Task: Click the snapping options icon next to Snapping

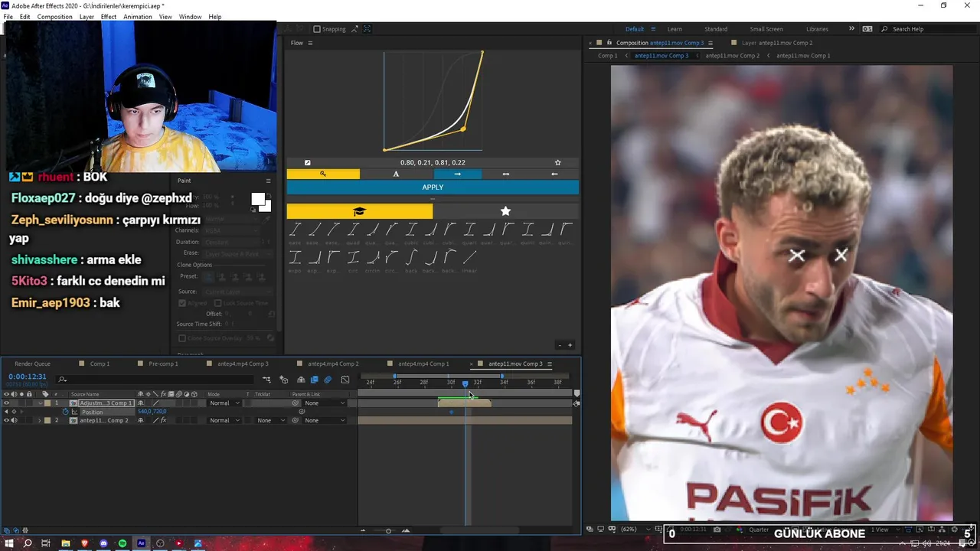Action: [354, 29]
